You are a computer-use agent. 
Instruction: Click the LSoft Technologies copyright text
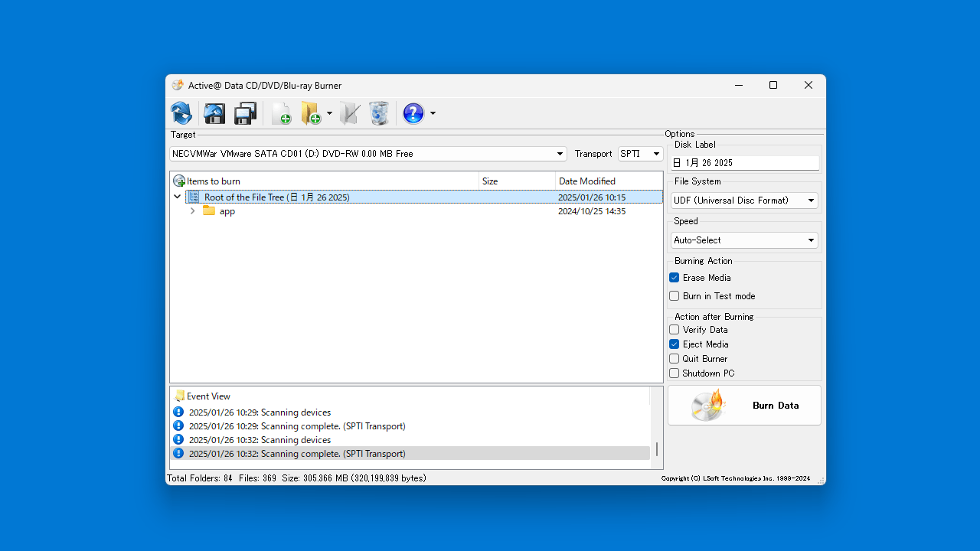[736, 478]
